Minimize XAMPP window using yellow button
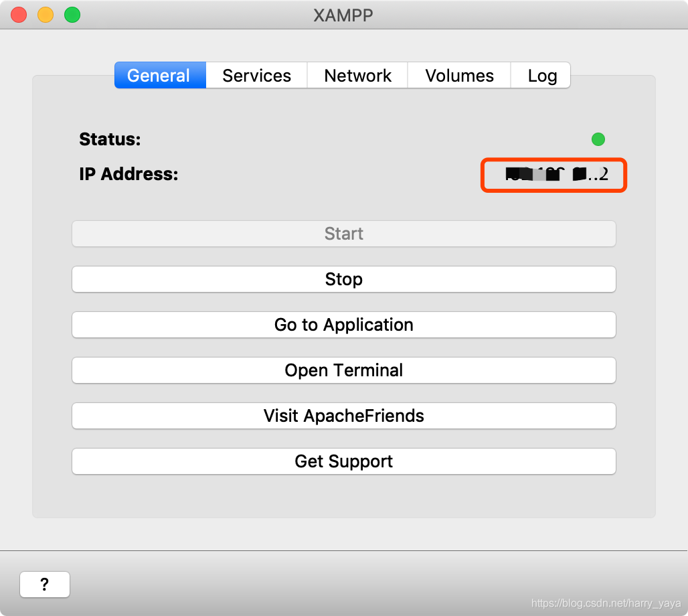The height and width of the screenshot is (616, 688). (46, 15)
